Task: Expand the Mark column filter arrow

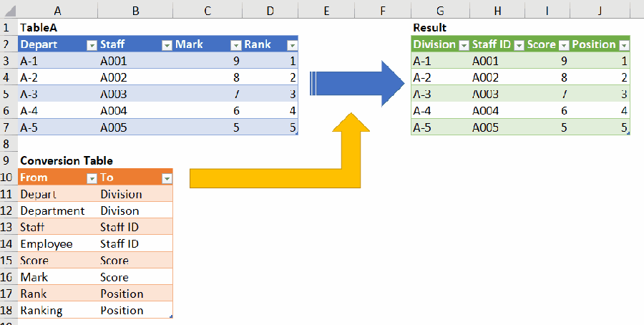Action: [235, 44]
